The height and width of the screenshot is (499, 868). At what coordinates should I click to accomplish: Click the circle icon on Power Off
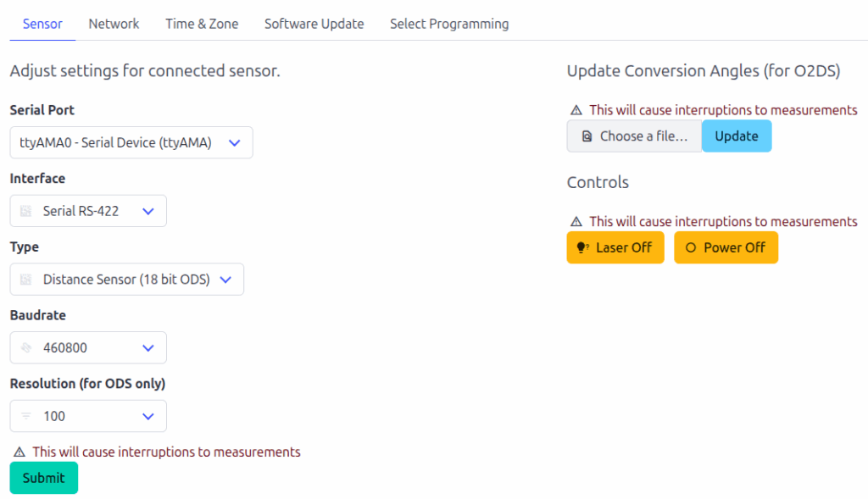690,247
